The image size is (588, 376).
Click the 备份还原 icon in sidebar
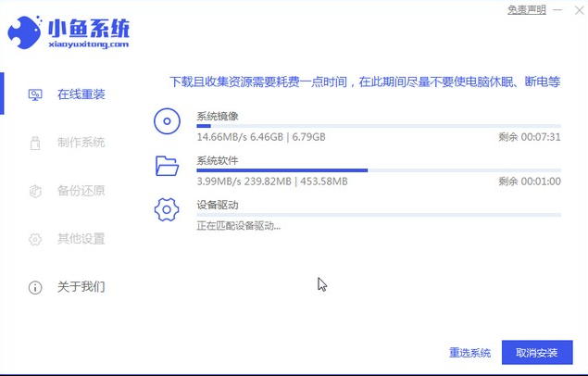pyautogui.click(x=35, y=191)
